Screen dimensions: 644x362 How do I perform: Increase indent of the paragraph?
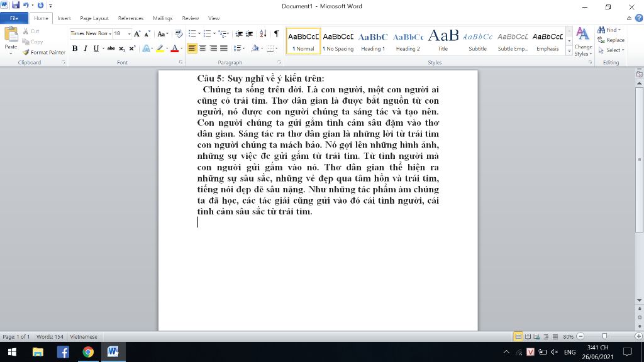249,34
